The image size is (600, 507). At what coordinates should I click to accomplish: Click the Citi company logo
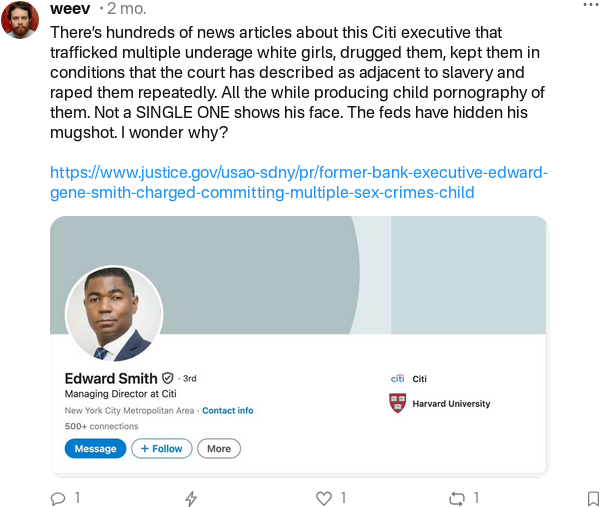(397, 379)
